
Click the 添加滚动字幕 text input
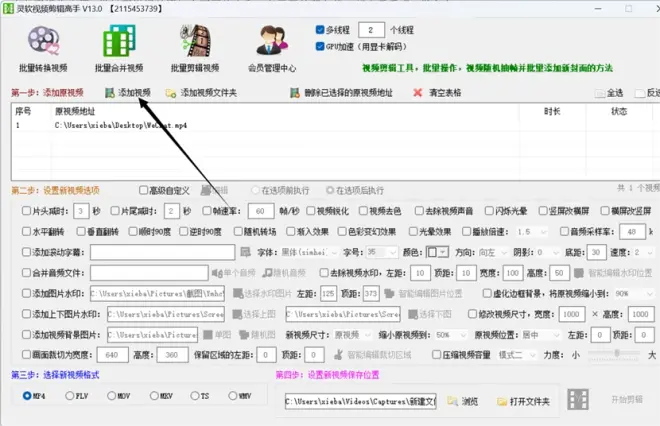(x=162, y=252)
